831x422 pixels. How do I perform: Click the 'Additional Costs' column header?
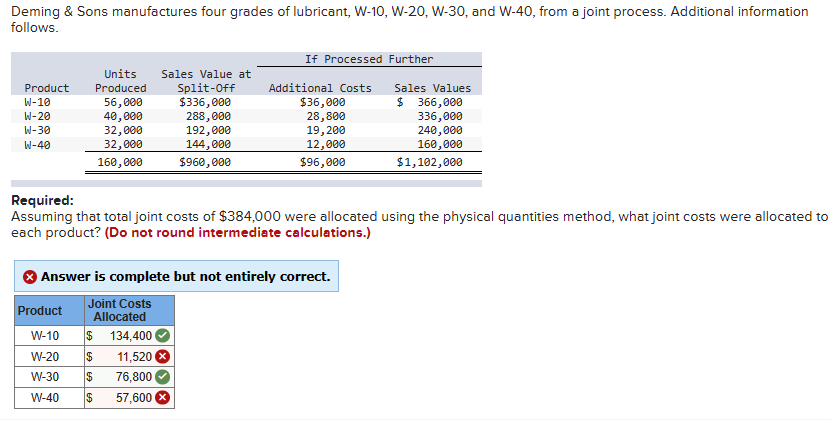click(320, 88)
